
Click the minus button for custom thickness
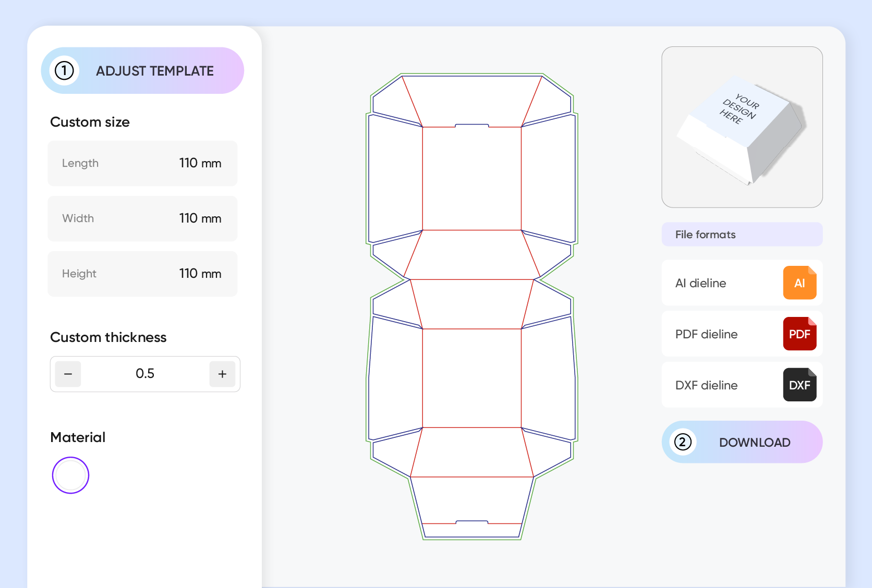pos(68,374)
